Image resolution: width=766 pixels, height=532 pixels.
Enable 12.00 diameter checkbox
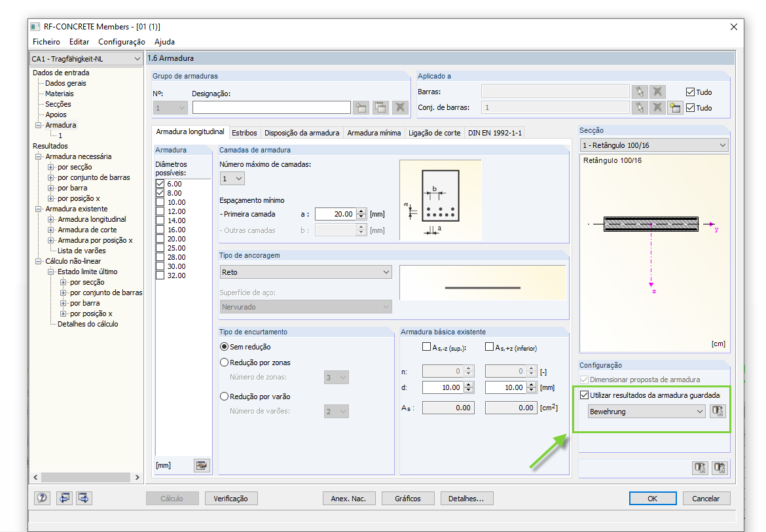point(160,211)
